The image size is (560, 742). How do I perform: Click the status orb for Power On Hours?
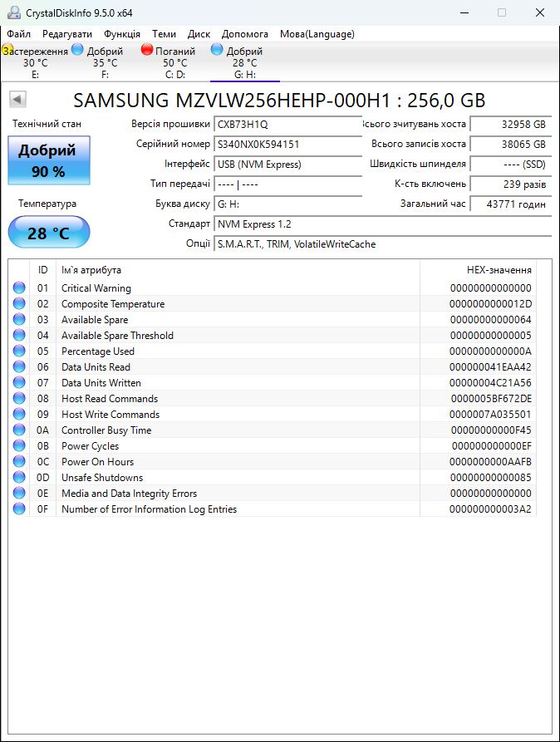(19, 461)
